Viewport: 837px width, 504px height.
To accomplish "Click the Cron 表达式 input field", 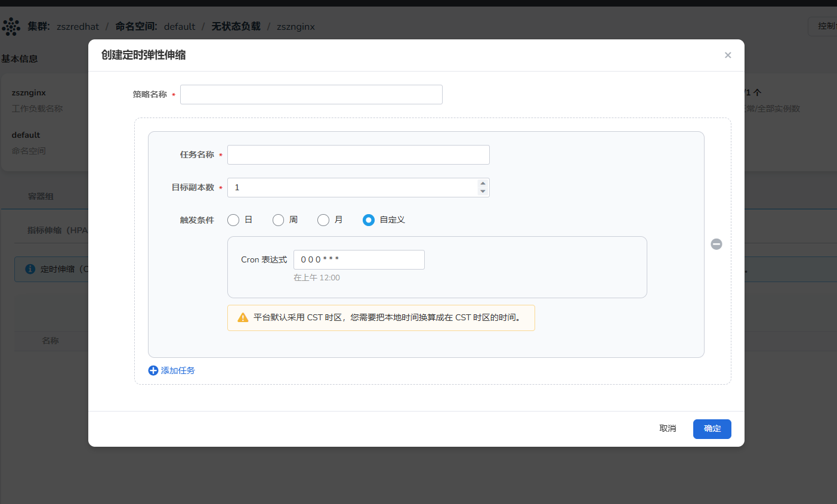I will coord(359,260).
